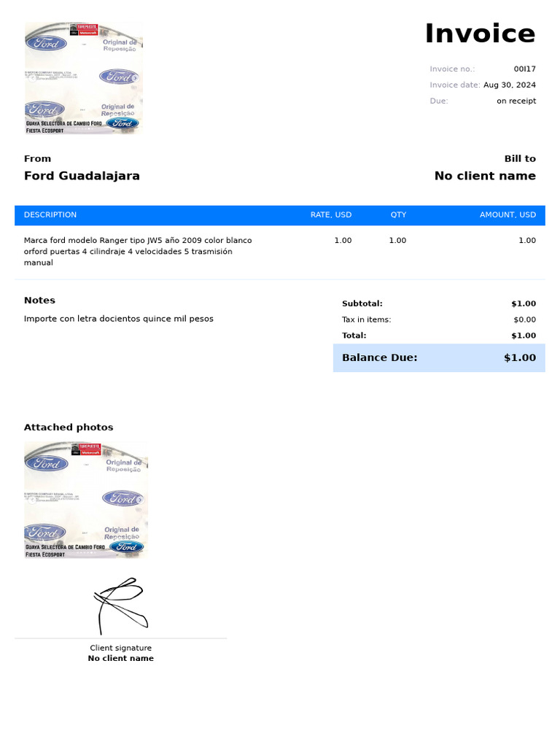Click the Subtotal label
The image size is (560, 747).
click(x=362, y=303)
